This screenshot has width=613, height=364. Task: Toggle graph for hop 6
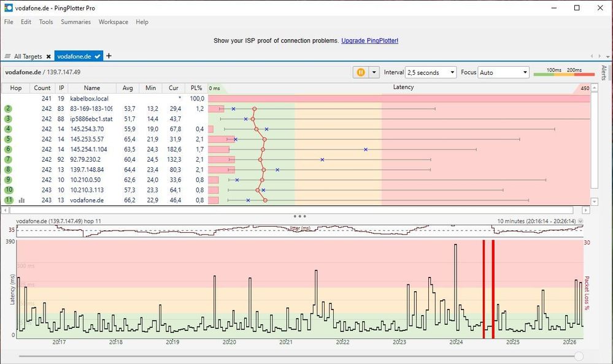(x=8, y=149)
